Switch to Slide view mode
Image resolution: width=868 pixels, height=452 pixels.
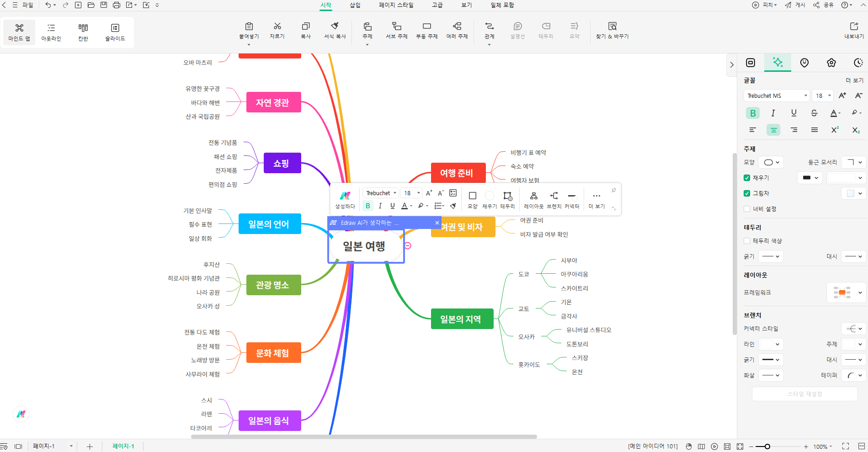[x=115, y=32]
